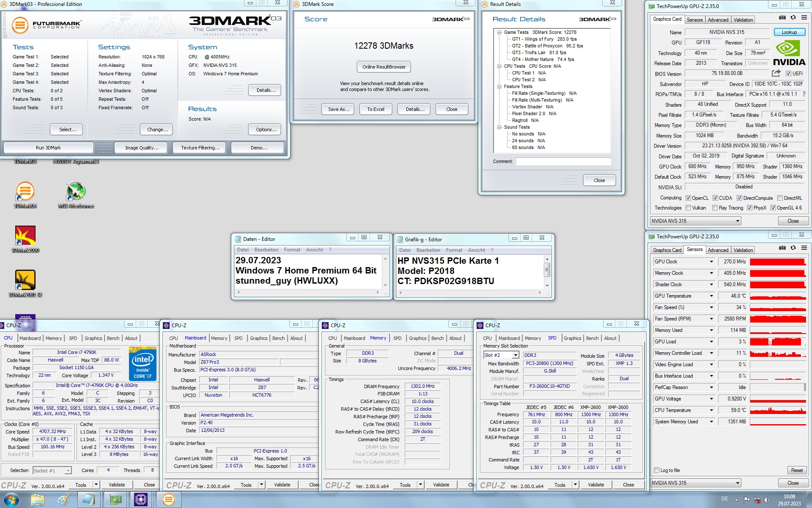Click the Comment input field in Result Details
The height and width of the screenshot is (508, 812).
click(563, 161)
